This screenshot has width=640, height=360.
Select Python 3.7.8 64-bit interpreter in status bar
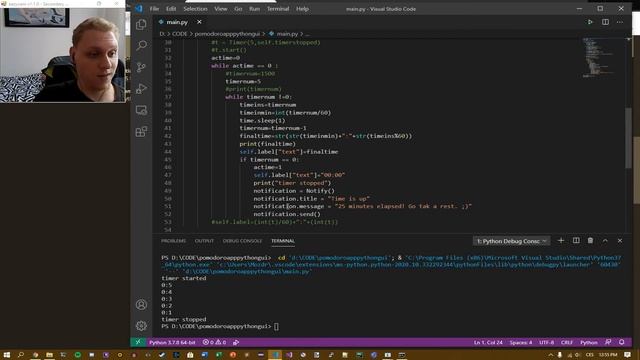coord(172,342)
